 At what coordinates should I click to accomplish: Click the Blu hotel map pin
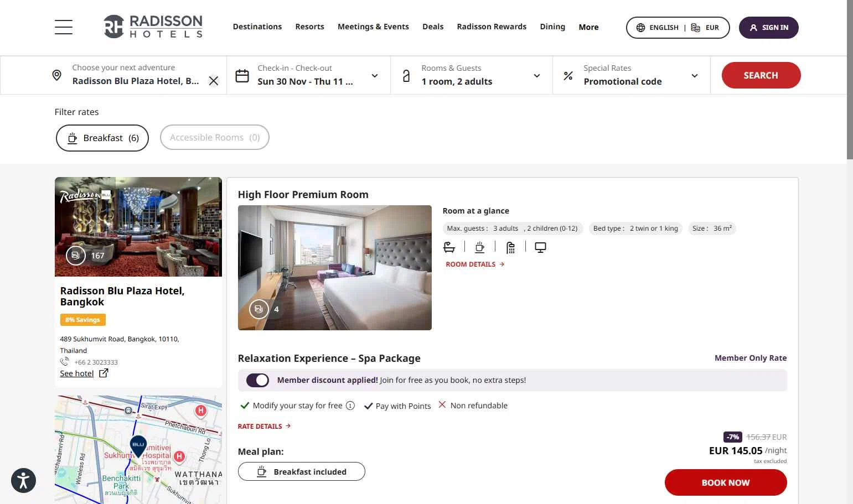[138, 446]
